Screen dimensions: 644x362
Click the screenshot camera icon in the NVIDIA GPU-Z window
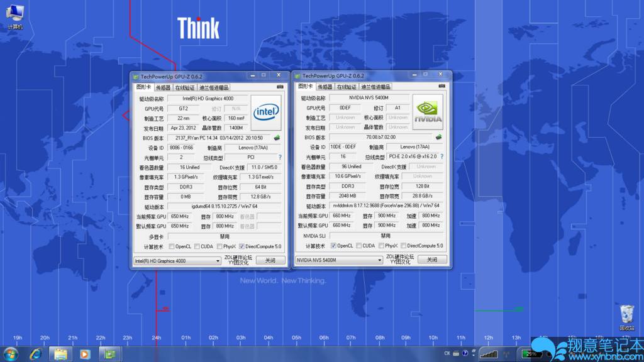tap(442, 86)
